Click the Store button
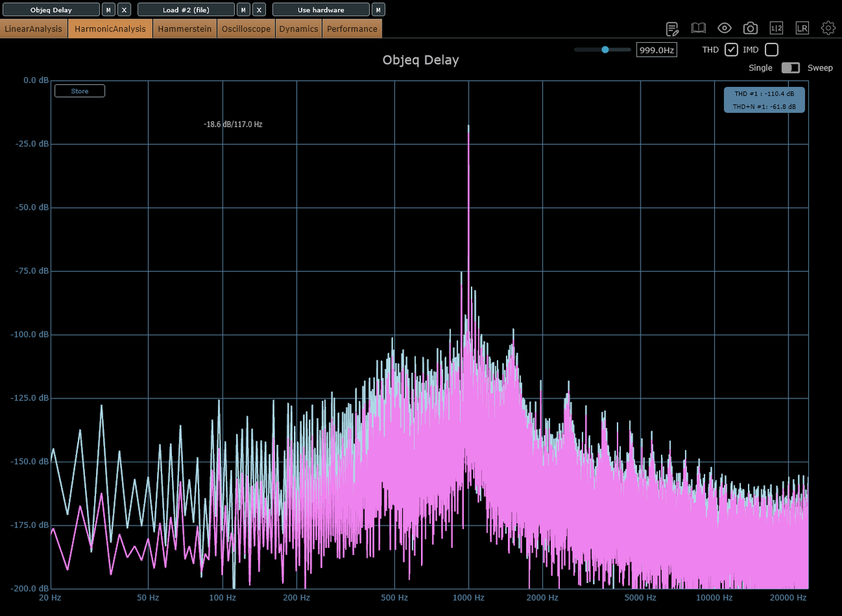Screen dimensions: 842x616 (79, 91)
